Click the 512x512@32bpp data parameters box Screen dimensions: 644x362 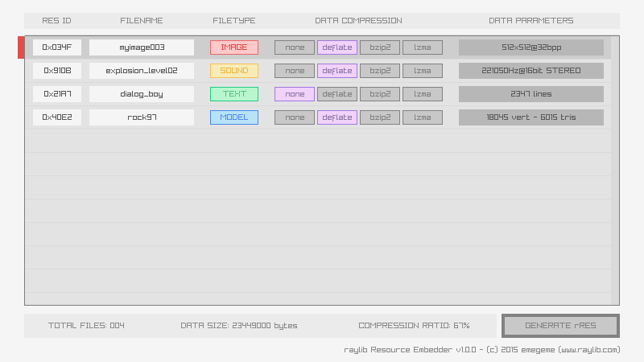point(530,47)
